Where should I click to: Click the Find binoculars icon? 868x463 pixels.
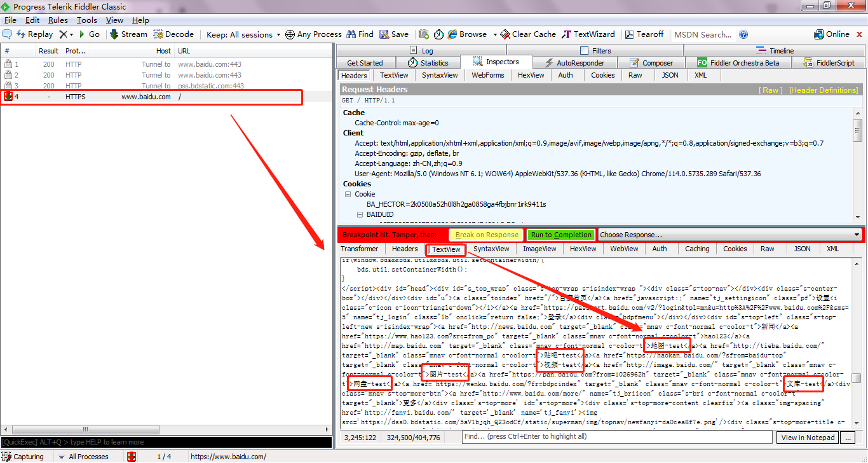point(351,34)
